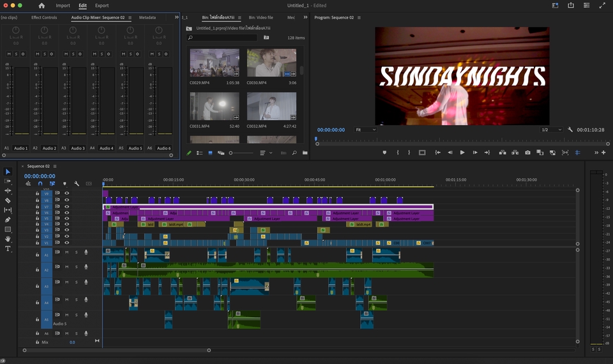The height and width of the screenshot is (364, 613).
Task: Select the Pen tool
Action: coord(8,220)
